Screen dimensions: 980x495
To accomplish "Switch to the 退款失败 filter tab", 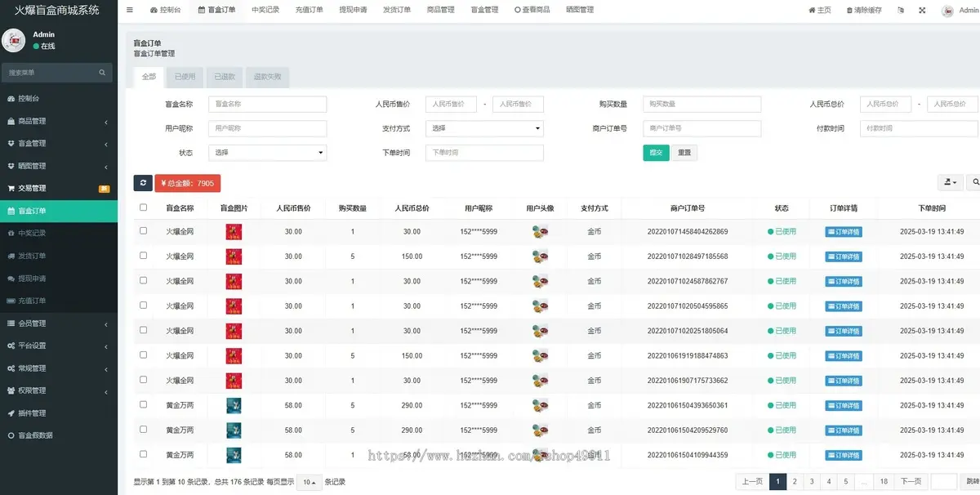I will (x=267, y=77).
